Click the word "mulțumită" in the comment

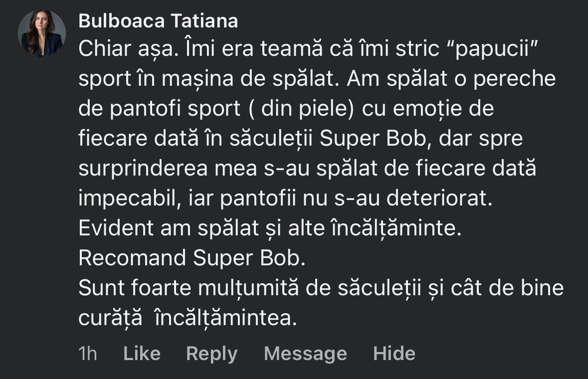pyautogui.click(x=254, y=289)
